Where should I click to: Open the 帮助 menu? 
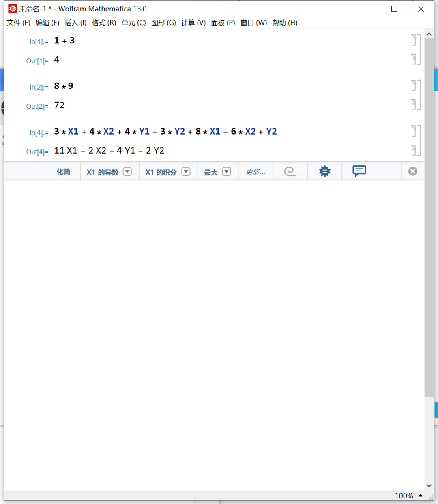(x=284, y=23)
